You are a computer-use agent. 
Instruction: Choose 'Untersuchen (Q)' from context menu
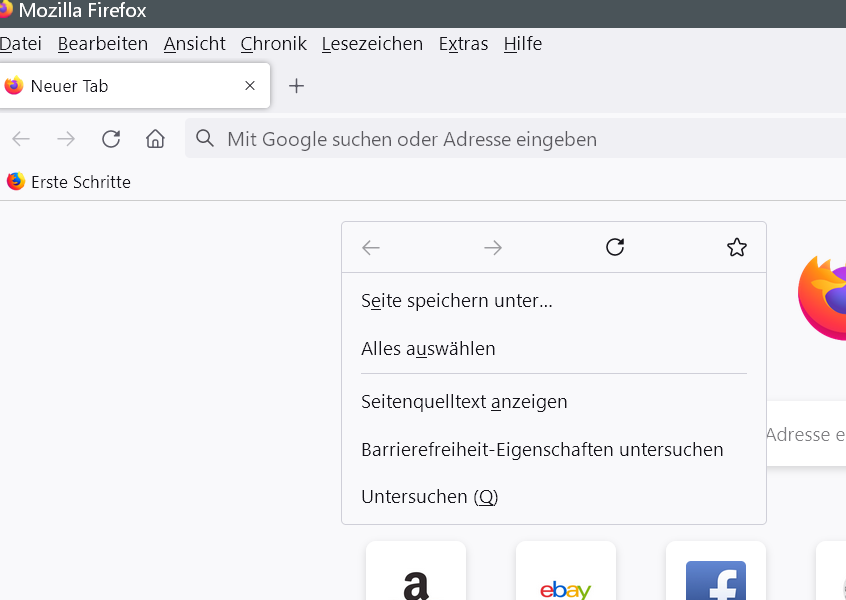430,497
